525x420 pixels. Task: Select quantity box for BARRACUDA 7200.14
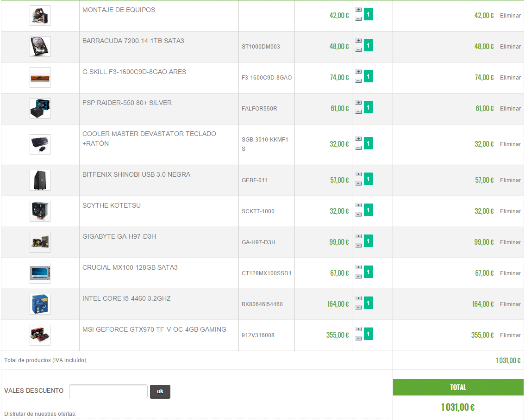coord(369,45)
